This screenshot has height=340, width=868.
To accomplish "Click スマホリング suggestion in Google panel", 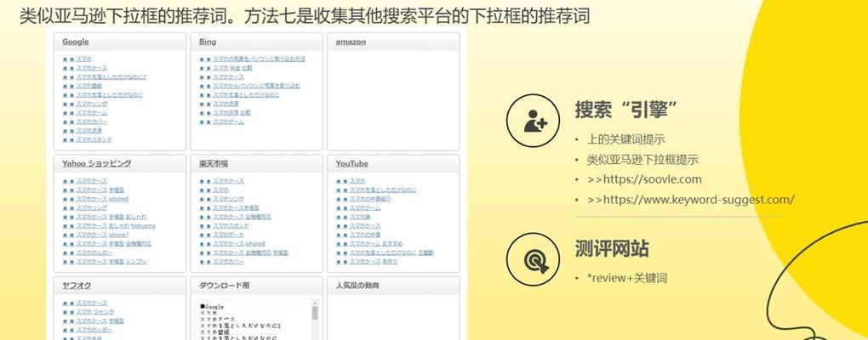I will (91, 104).
